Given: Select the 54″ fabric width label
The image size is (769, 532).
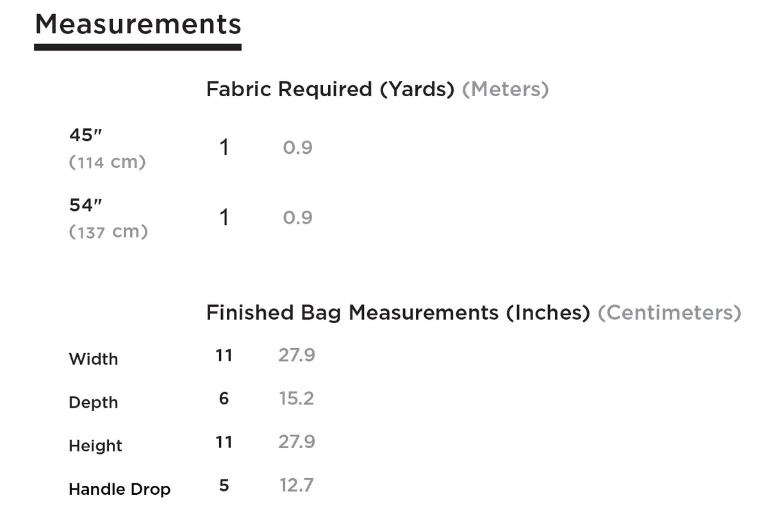Looking at the screenshot, I should tap(85, 205).
